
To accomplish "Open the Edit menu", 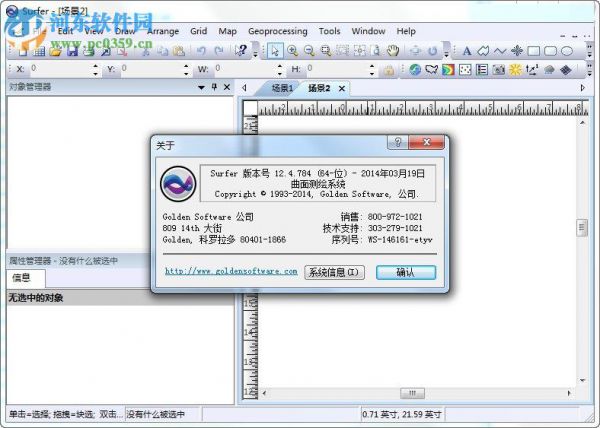I will coord(65,31).
